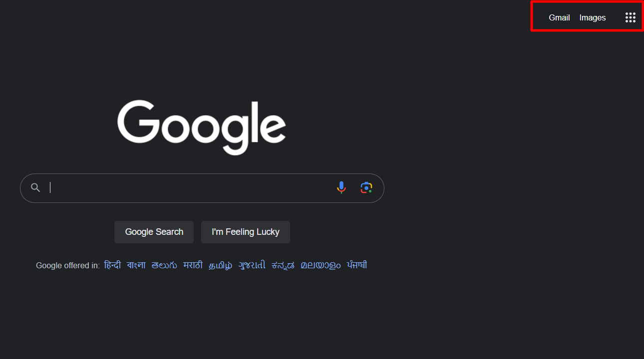Viewport: 644px width, 359px height.
Task: Click the "Google offered in:" label text
Action: pyautogui.click(x=68, y=266)
